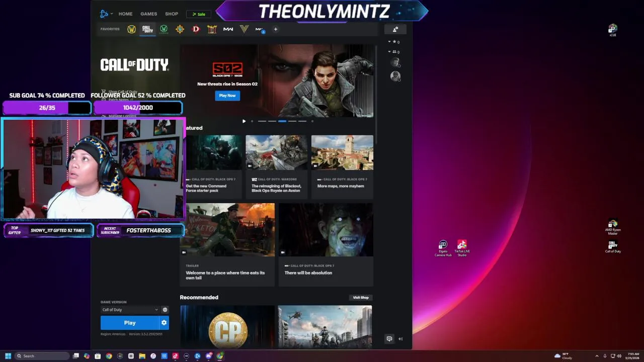644x362 pixels.
Task: Open the MW icon with download badge
Action: 260,30
